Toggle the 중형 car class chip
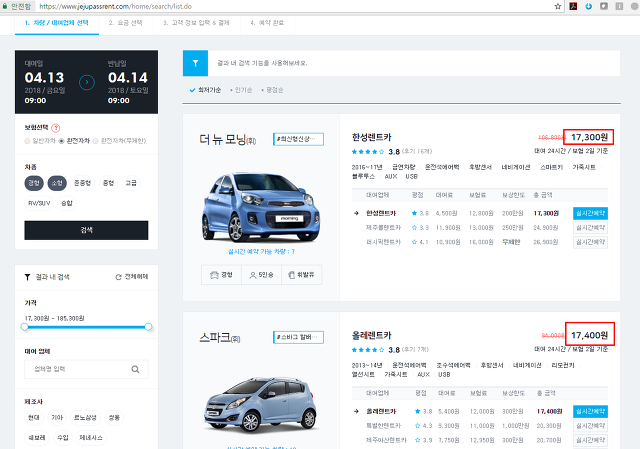640x449 pixels. click(108, 183)
